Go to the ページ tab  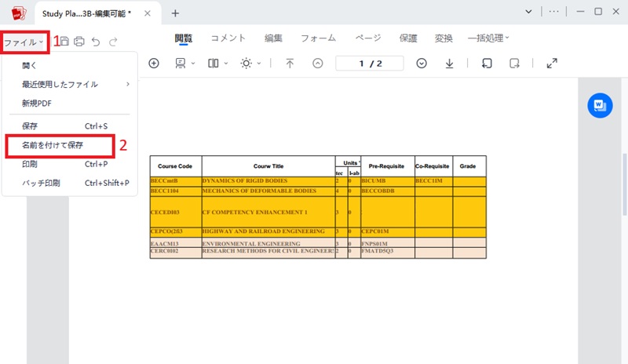point(368,38)
